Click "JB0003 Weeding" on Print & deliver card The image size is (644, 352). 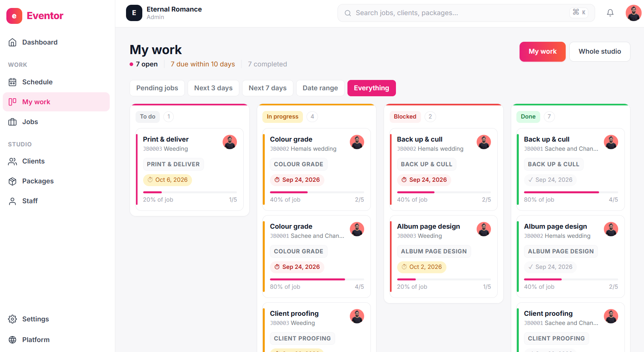tap(165, 149)
